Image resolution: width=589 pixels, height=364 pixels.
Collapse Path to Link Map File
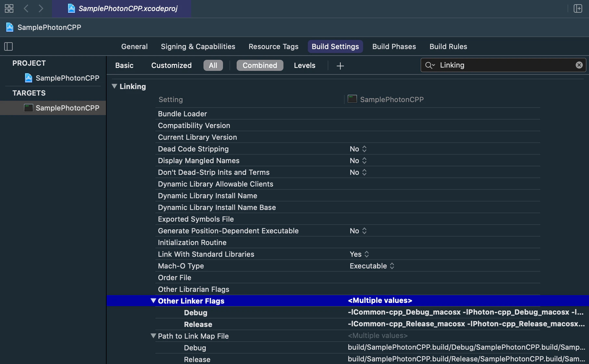click(153, 336)
